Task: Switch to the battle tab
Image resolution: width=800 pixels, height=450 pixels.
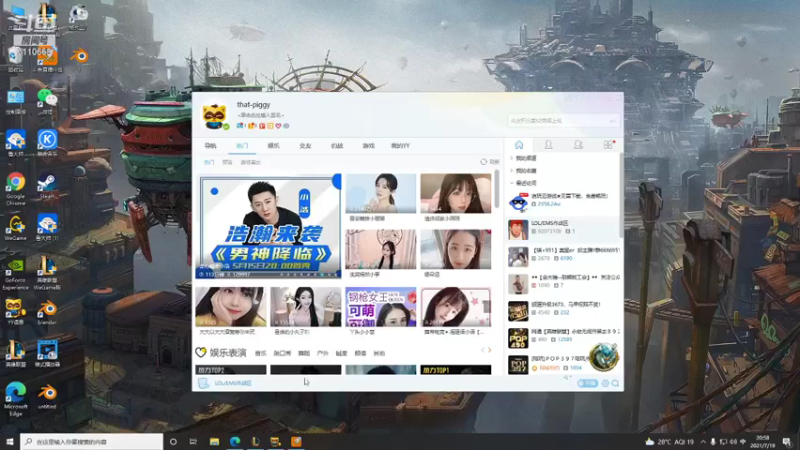Action: (x=337, y=146)
